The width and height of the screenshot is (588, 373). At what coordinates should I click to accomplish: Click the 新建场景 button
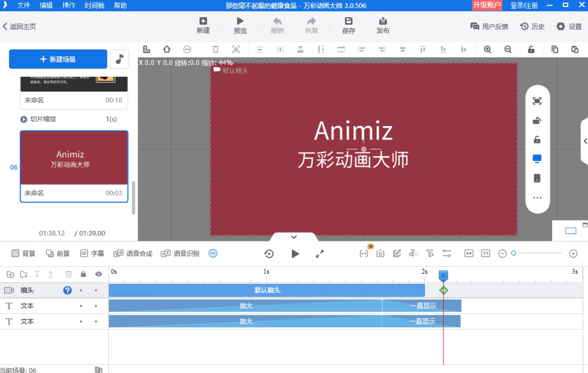pyautogui.click(x=58, y=59)
